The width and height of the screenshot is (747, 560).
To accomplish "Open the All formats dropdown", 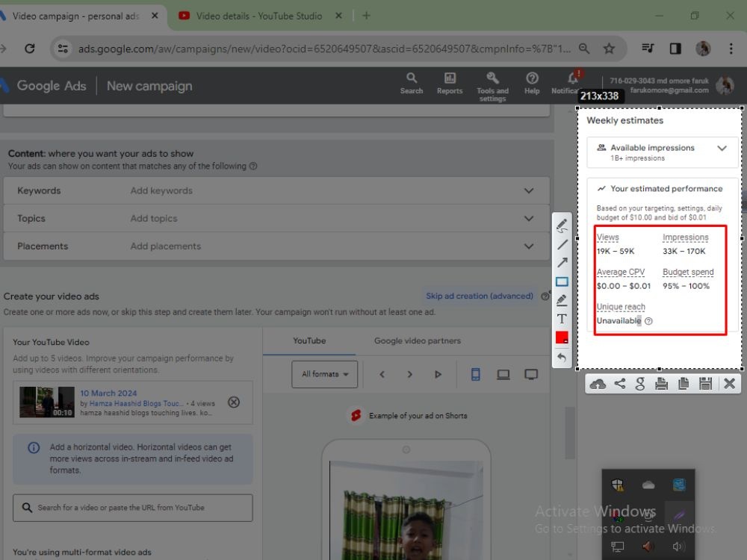I will point(324,374).
